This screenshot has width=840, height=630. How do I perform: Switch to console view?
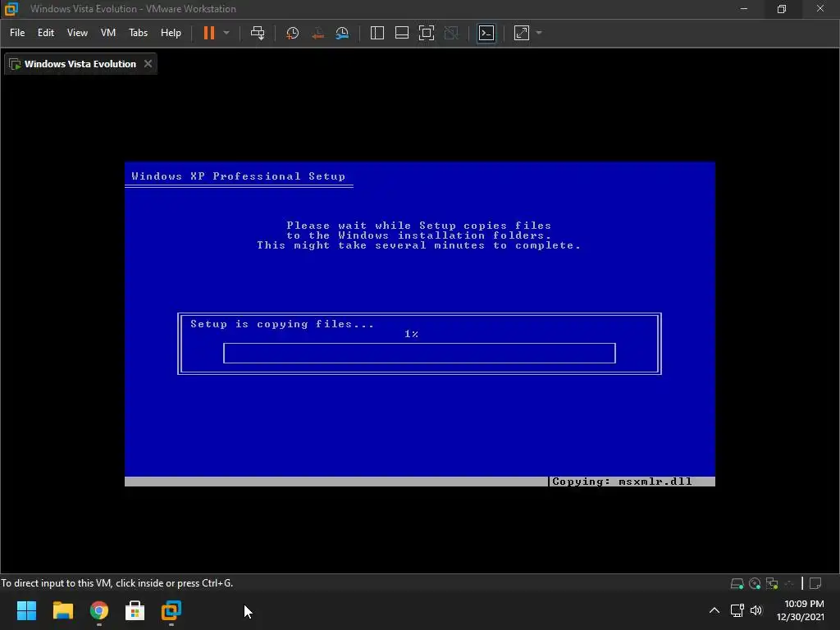point(486,33)
